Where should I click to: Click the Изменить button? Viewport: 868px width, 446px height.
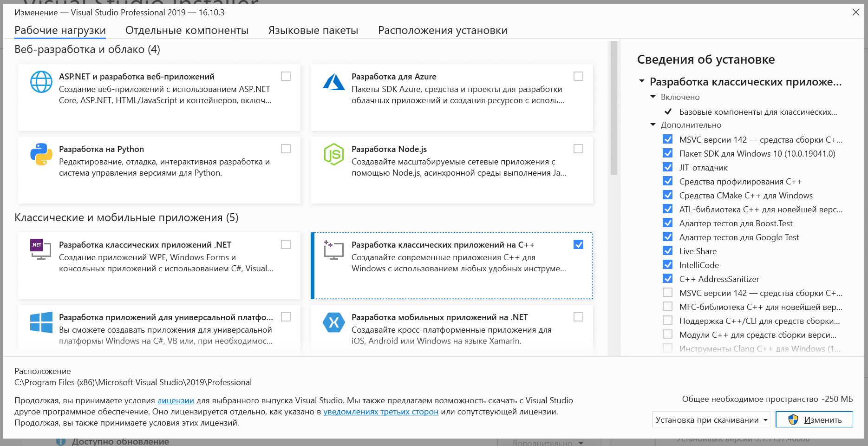click(814, 420)
